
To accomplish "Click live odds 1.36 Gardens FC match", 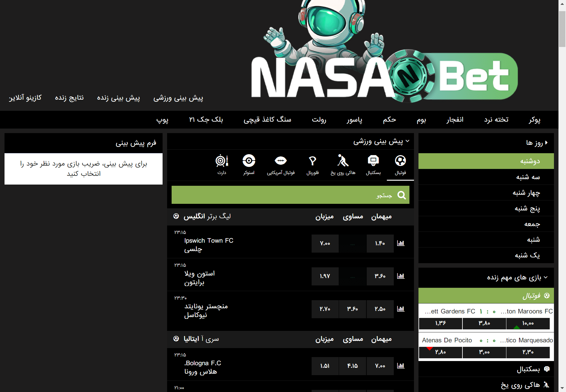I will [x=440, y=323].
